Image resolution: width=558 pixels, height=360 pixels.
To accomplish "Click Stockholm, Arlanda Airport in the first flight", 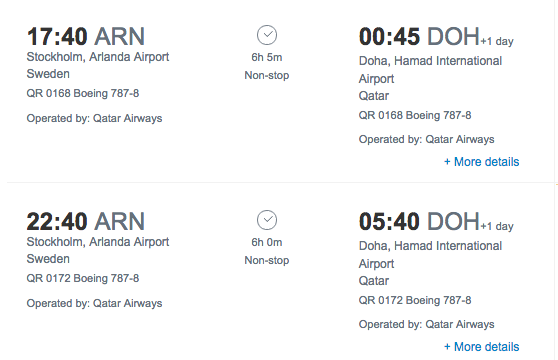I will point(98,57).
